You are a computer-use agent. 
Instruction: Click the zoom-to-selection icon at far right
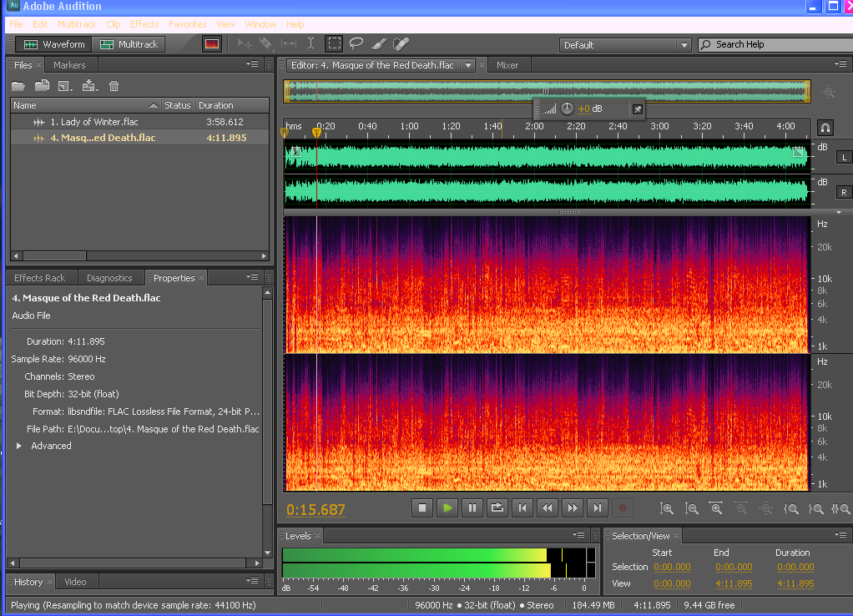click(840, 509)
